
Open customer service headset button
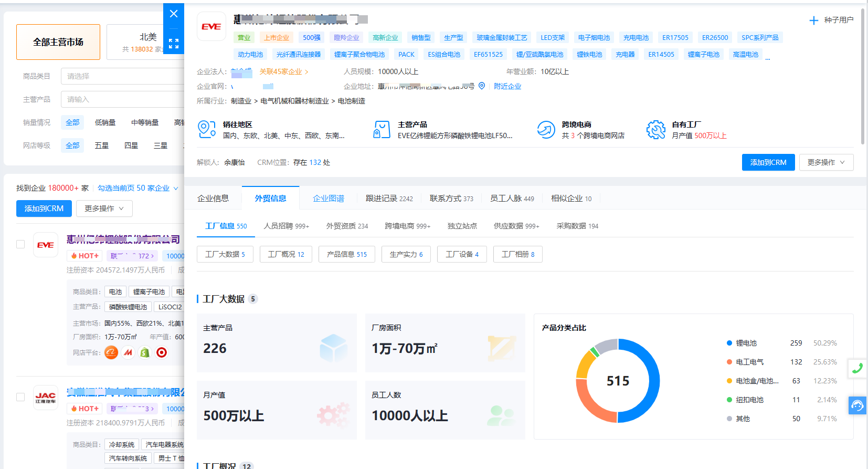[x=858, y=405]
